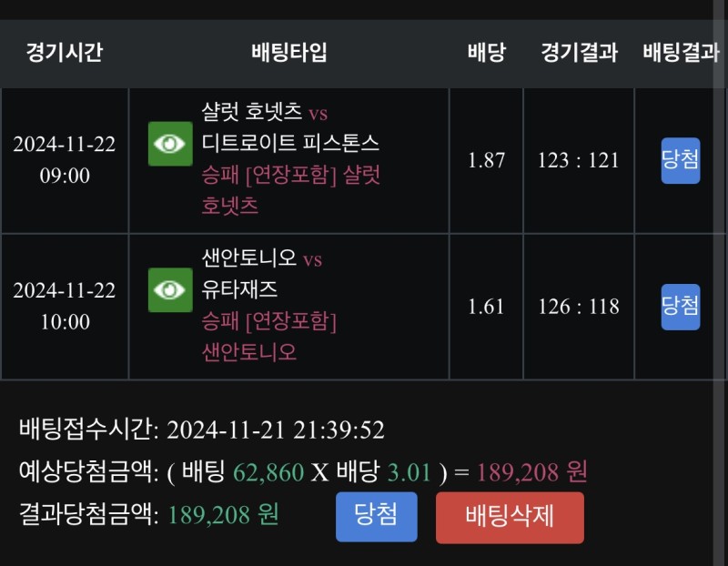Screen dimensions: 728x566
Task: Select the 배당 column header
Action: click(486, 53)
